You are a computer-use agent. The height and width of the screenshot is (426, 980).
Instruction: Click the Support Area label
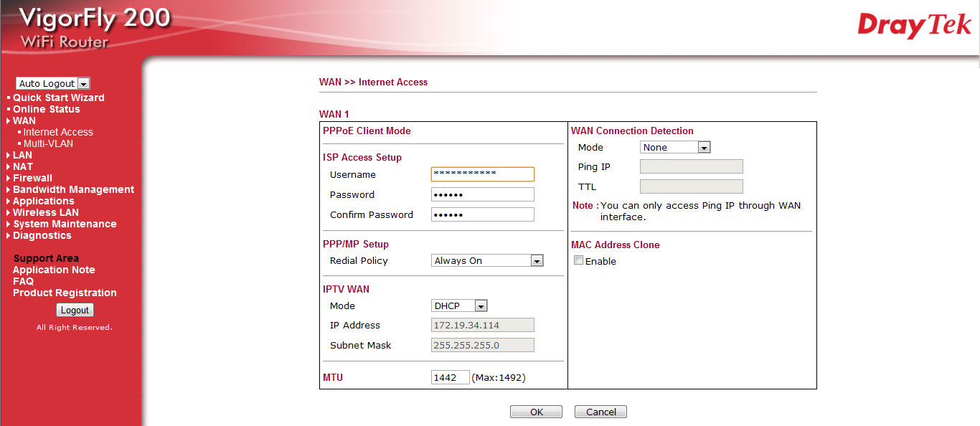click(46, 258)
